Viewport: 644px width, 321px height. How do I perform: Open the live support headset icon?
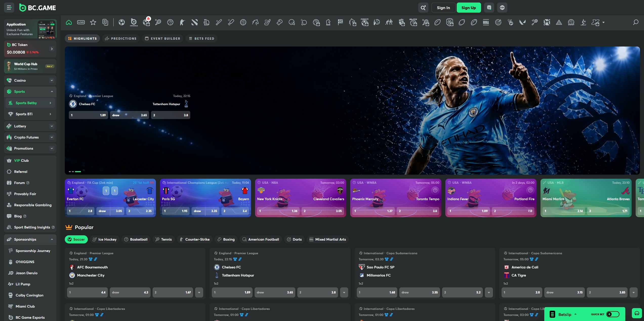(x=637, y=313)
